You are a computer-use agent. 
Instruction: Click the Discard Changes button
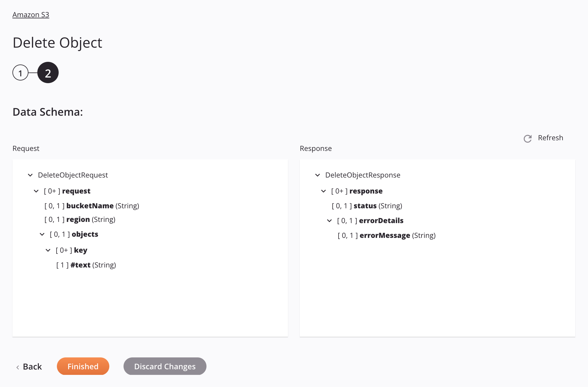point(165,366)
